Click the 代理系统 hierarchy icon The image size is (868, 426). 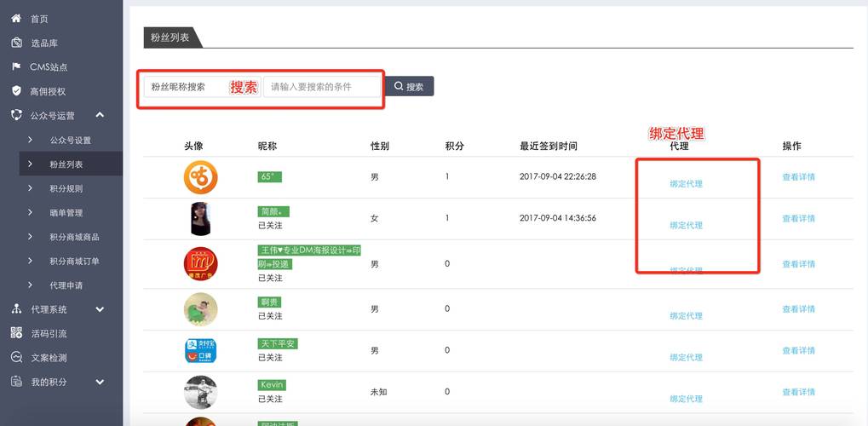[16, 309]
